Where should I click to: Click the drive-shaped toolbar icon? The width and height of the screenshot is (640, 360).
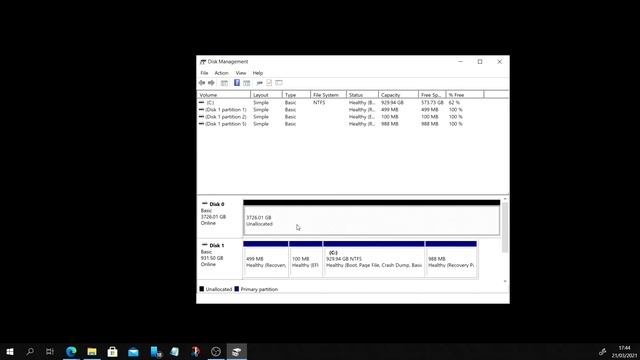[x=259, y=83]
